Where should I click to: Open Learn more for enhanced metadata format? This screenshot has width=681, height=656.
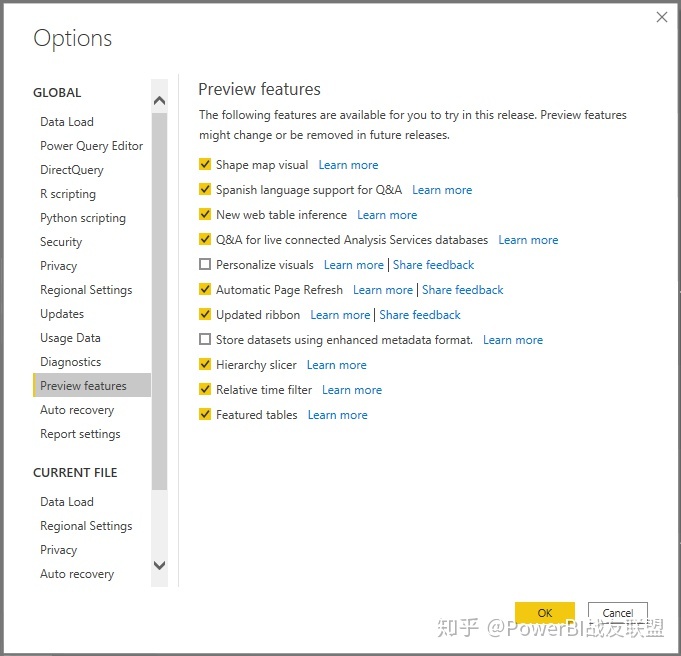pyautogui.click(x=513, y=340)
